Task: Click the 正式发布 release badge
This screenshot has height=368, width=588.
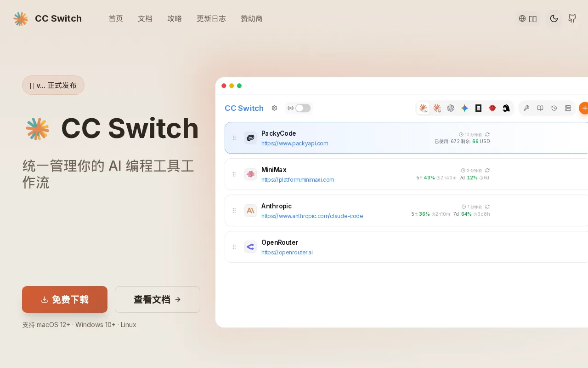Action: click(53, 85)
